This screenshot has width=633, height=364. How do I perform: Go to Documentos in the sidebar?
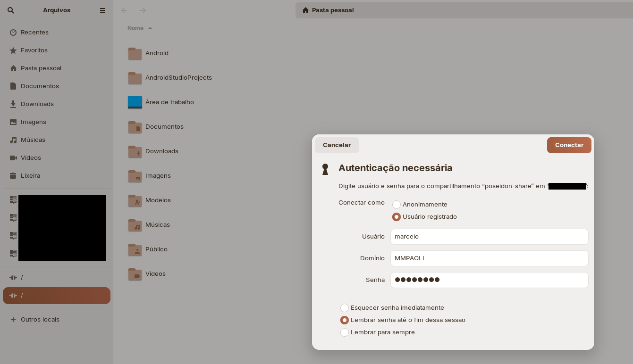pos(40,86)
